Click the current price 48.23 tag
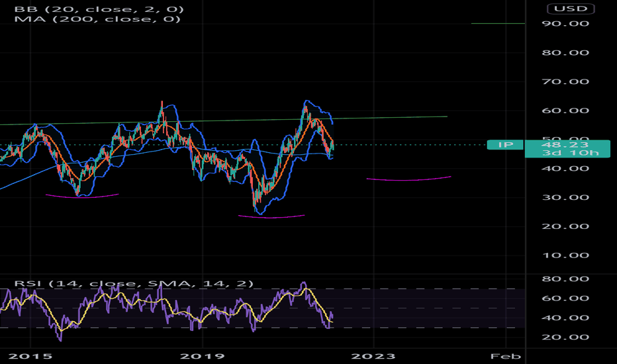This screenshot has width=617, height=364. click(565, 145)
